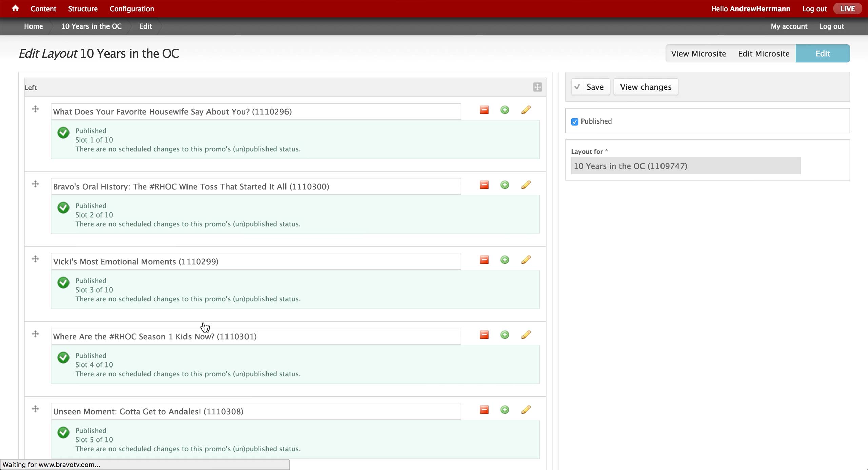Add item after Bravo's Oral History promo
This screenshot has height=470, width=868.
coord(505,185)
